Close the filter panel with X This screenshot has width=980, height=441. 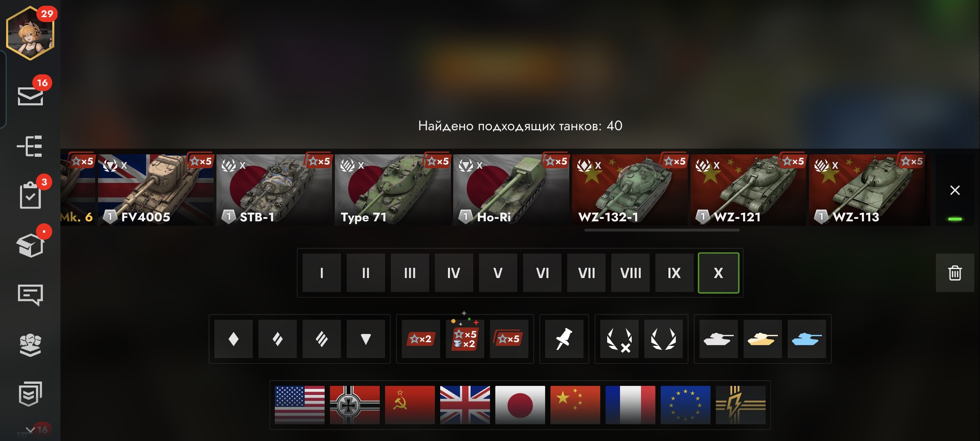(955, 190)
